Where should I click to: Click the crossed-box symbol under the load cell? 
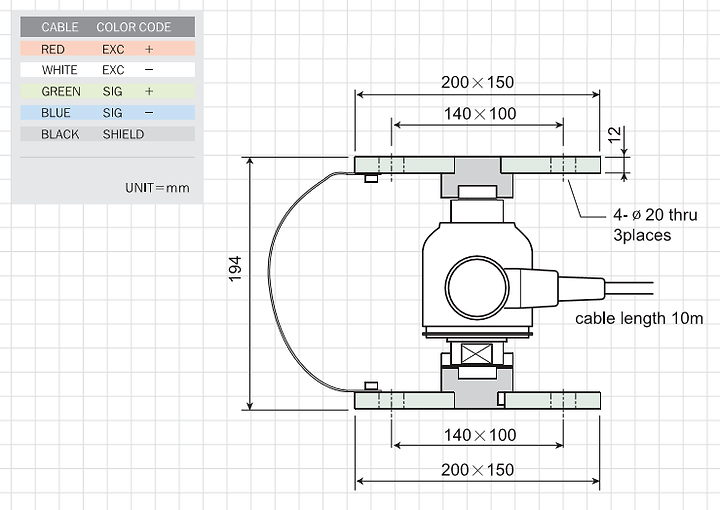click(x=477, y=354)
